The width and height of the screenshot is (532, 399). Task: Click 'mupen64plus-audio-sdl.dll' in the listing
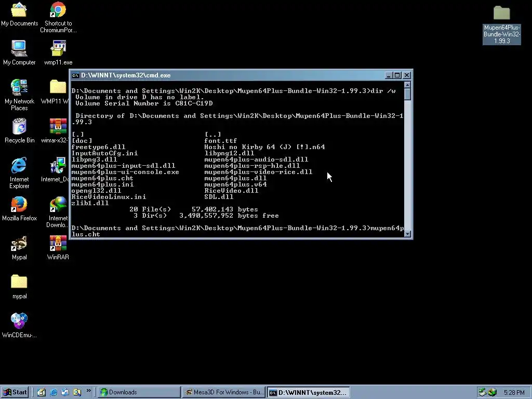(256, 159)
